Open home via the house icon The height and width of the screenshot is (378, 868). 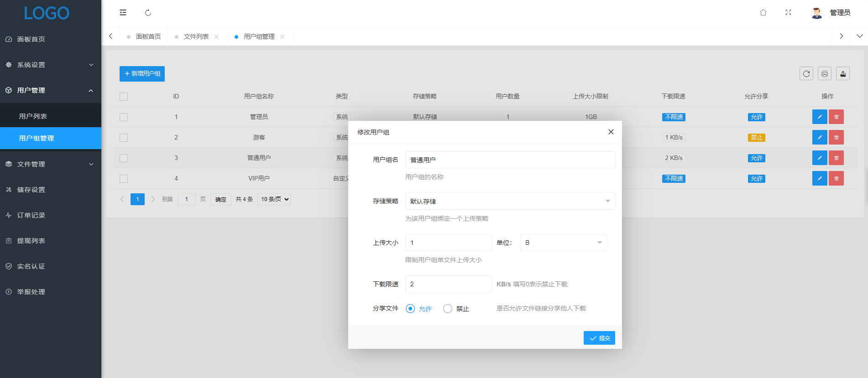coord(763,13)
